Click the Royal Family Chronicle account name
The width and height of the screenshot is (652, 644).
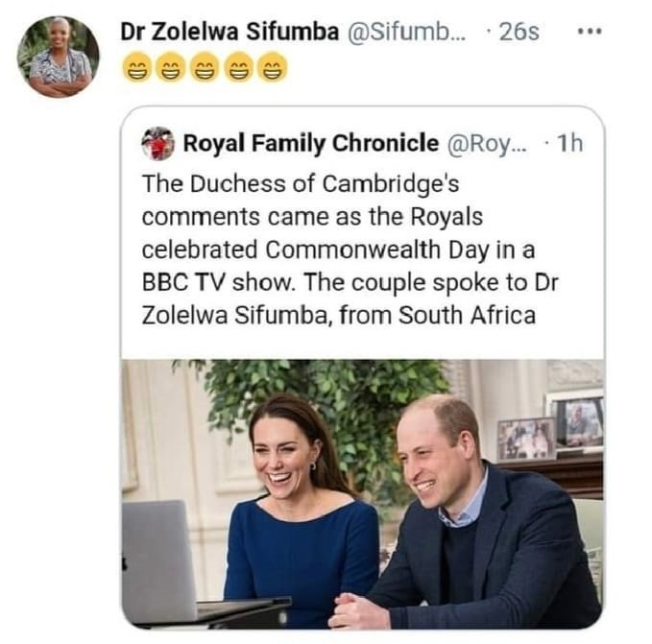point(310,144)
